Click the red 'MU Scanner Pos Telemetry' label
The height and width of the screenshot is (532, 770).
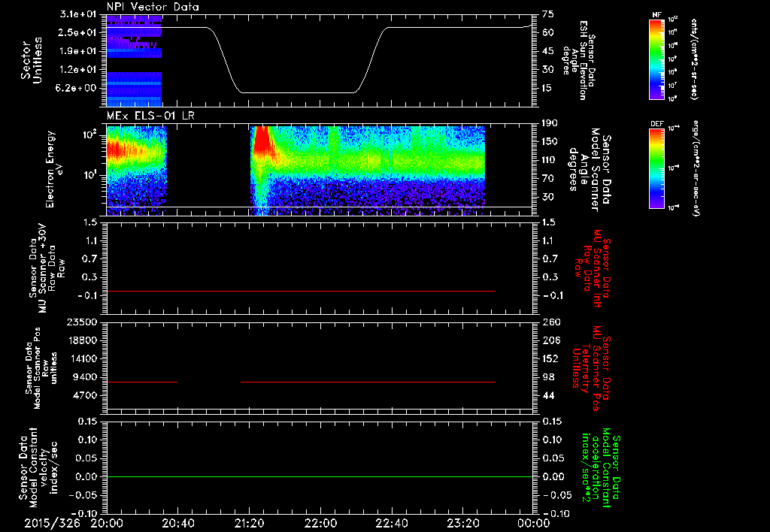click(x=591, y=368)
